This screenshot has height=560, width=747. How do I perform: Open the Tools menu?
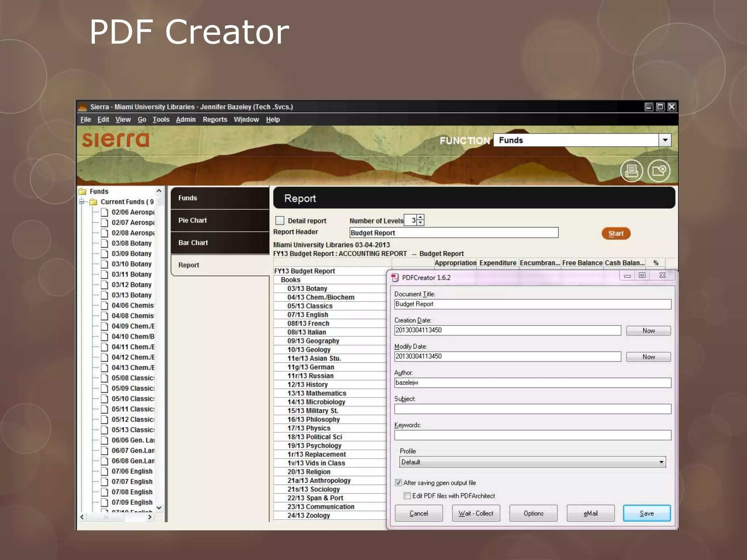161,120
